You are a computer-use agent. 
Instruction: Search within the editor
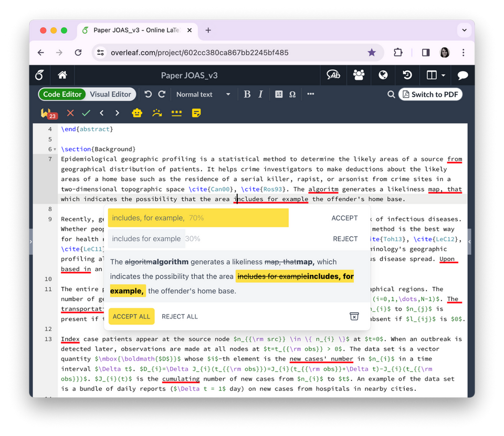pyautogui.click(x=391, y=94)
